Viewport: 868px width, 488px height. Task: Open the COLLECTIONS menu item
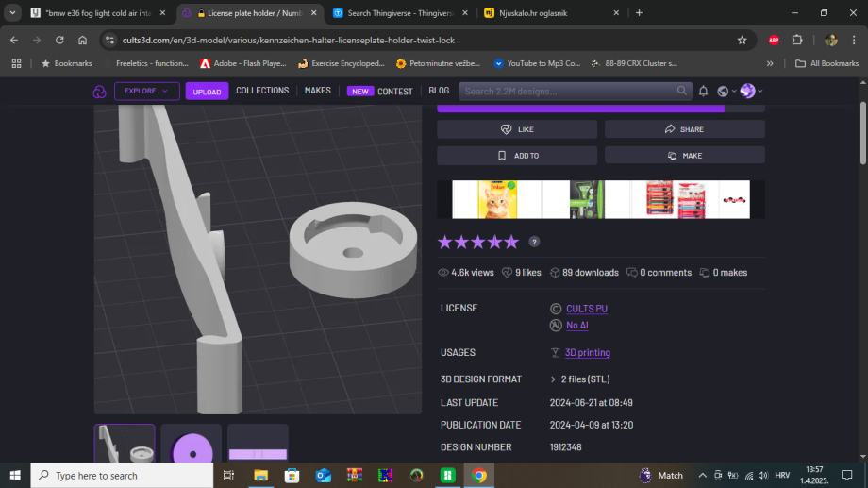[x=262, y=91]
